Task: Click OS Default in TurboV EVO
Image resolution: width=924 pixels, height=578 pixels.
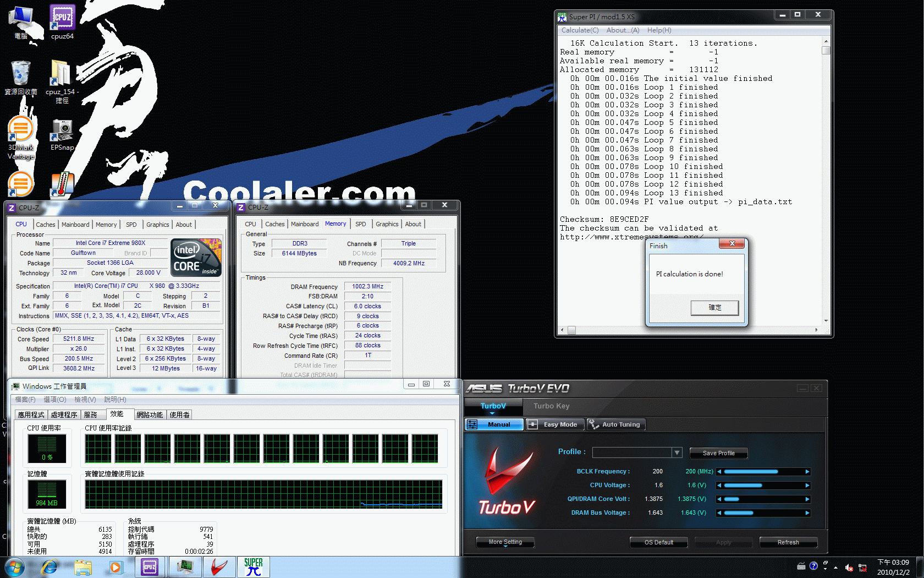Action: tap(659, 542)
